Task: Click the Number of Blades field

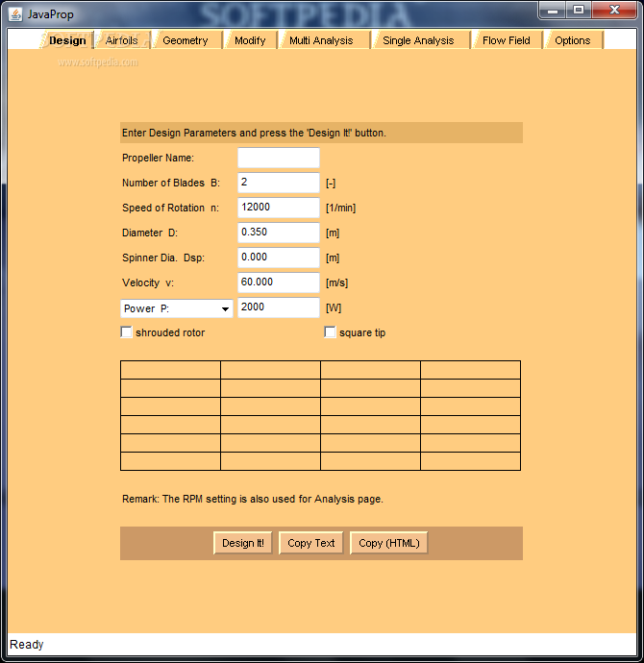Action: coord(279,183)
